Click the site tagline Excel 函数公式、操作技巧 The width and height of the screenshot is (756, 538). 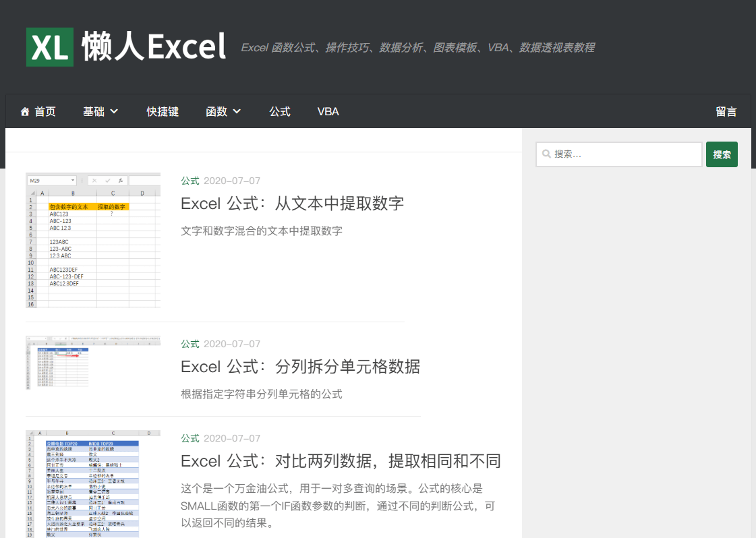pyautogui.click(x=417, y=48)
